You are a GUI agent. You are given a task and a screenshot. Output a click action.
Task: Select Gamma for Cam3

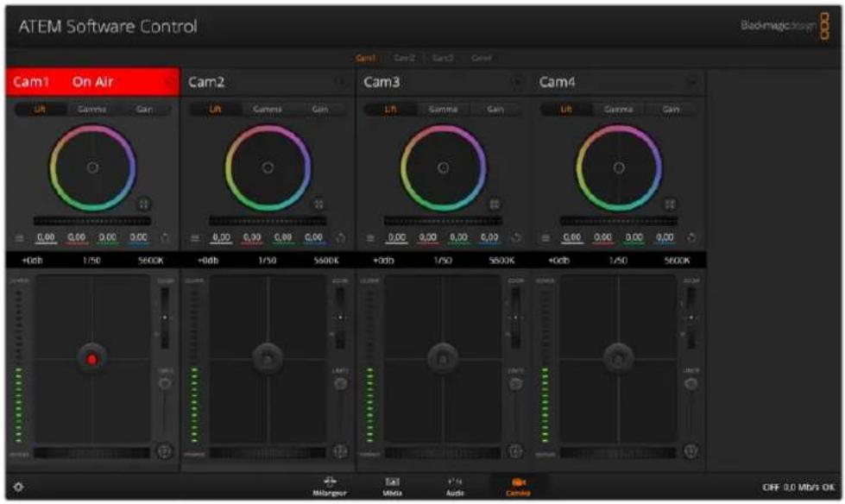[x=443, y=110]
